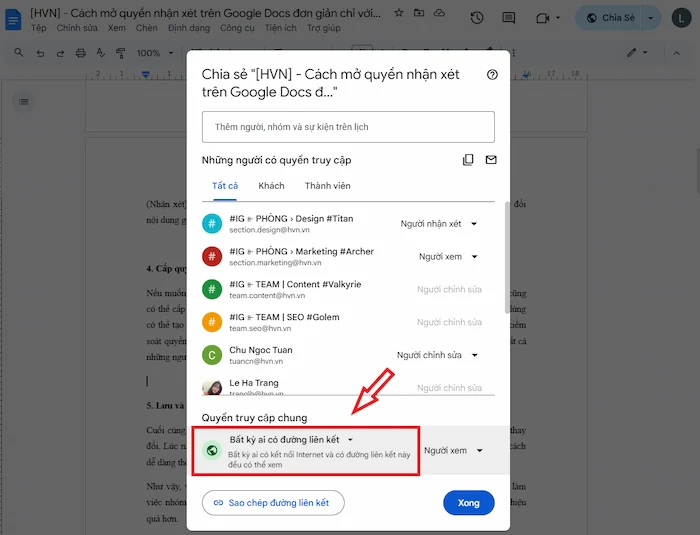
Task: Click the envelope icon to email people with access
Action: [491, 160]
